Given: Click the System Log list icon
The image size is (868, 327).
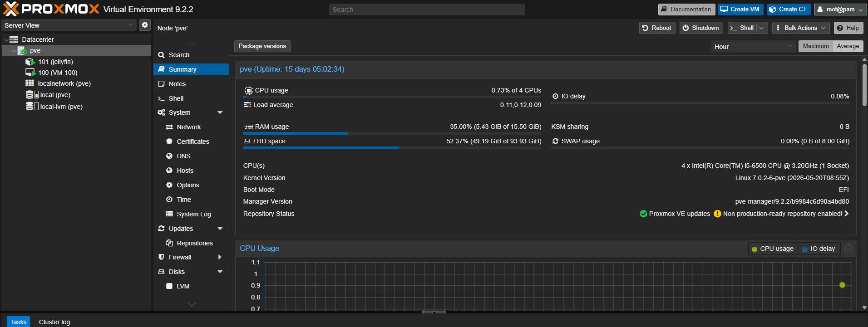Looking at the screenshot, I should click(x=169, y=214).
